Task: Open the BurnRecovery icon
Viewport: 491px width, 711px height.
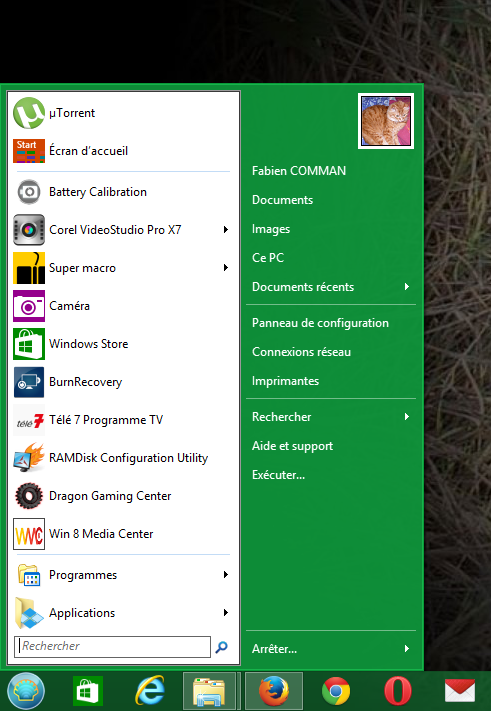Action: pos(29,382)
